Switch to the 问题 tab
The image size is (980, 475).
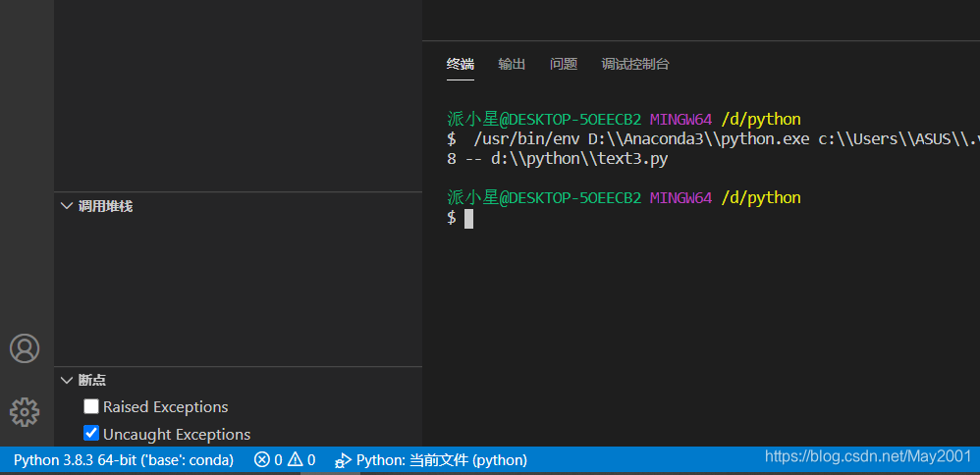tap(564, 64)
